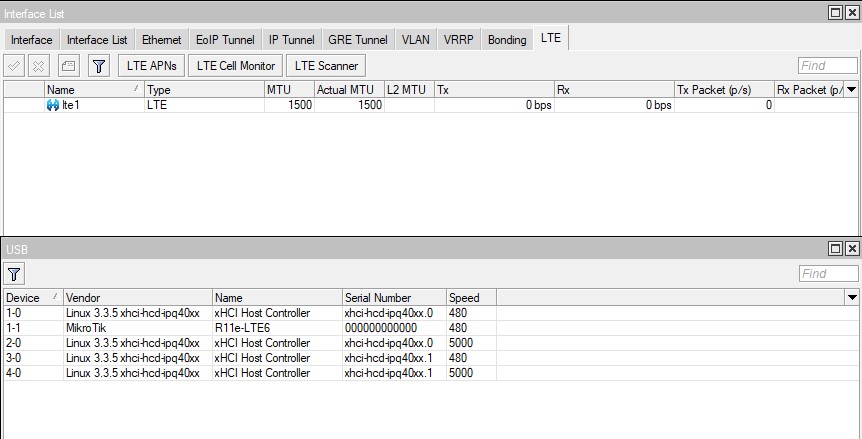Screen dimensions: 862x439
Task: Select USB device 1-0 row
Action: 430,313
